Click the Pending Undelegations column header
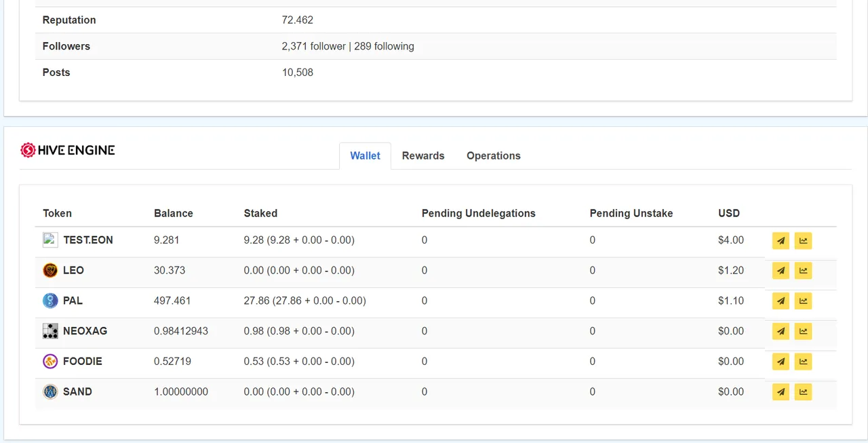The width and height of the screenshot is (868, 443). tap(479, 213)
